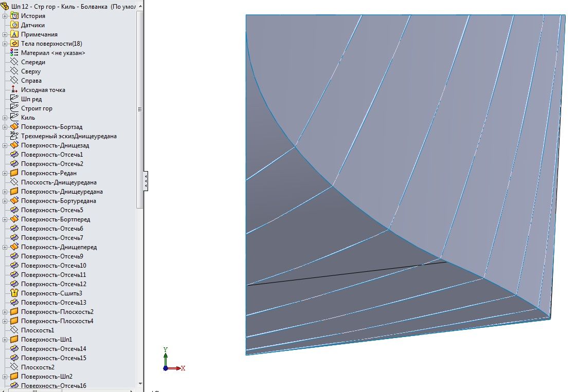The height and width of the screenshot is (392, 576).
Task: Select Поверхность-Днищеперед in the feature tree
Action: (x=59, y=247)
